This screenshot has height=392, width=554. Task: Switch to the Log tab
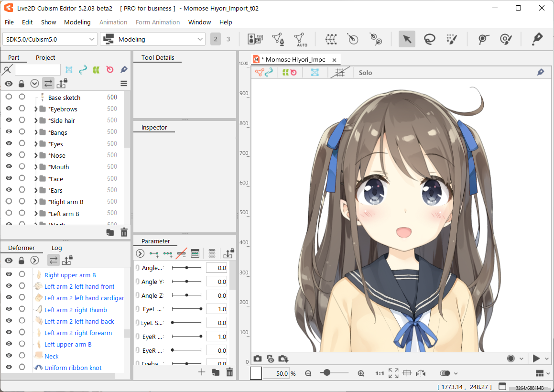pyautogui.click(x=56, y=248)
